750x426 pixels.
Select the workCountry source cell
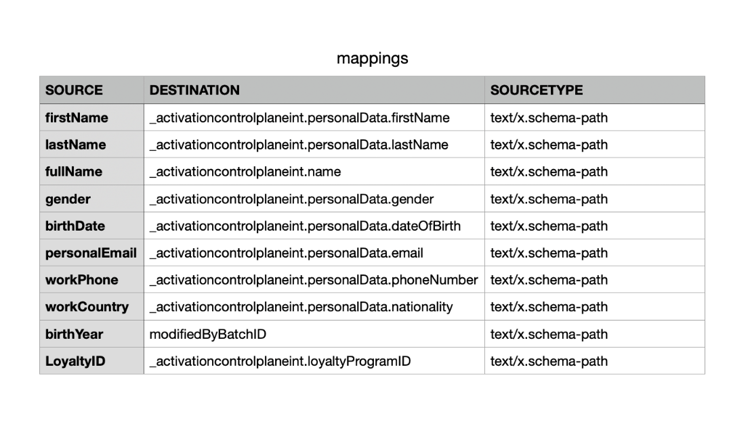(92, 307)
